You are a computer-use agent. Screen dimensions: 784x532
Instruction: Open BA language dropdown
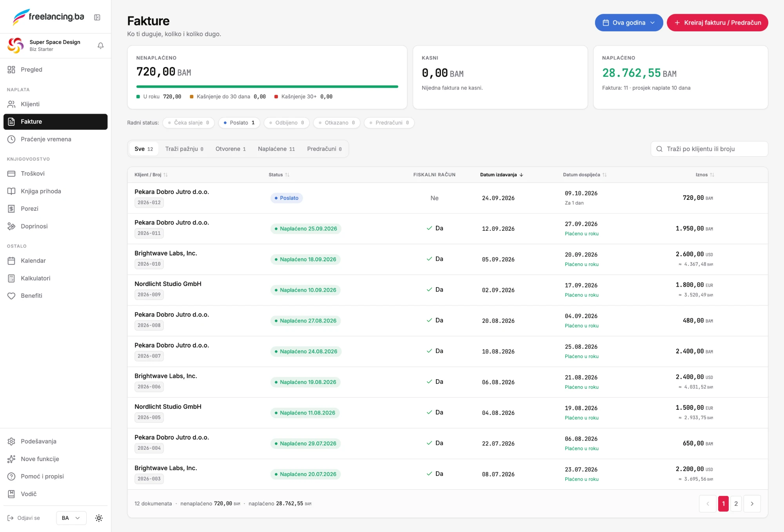(71, 518)
